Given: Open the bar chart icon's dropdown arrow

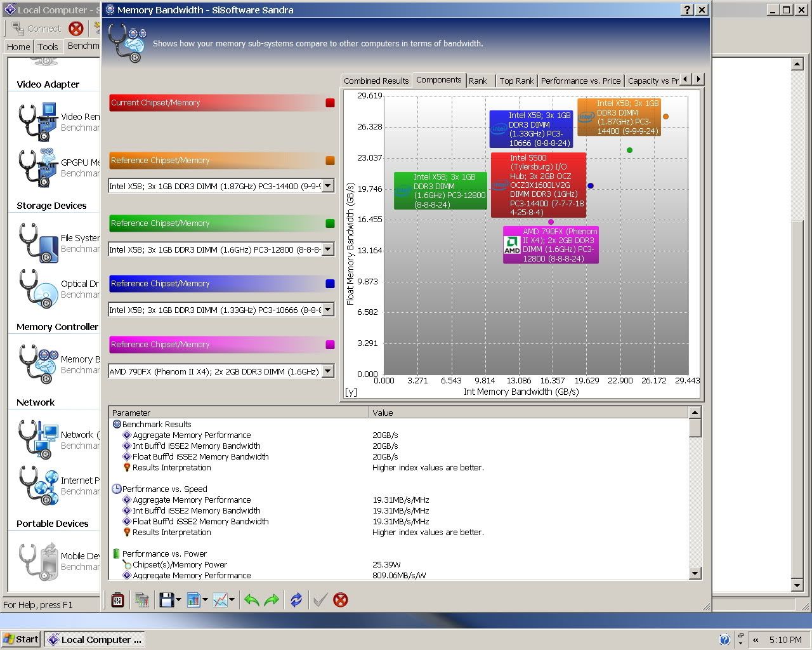Looking at the screenshot, I should pos(205,600).
